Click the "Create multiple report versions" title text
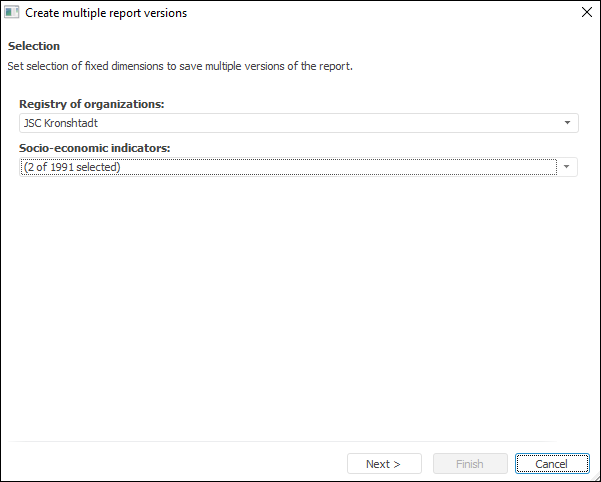Viewport: 601px width, 482px height. [x=105, y=13]
